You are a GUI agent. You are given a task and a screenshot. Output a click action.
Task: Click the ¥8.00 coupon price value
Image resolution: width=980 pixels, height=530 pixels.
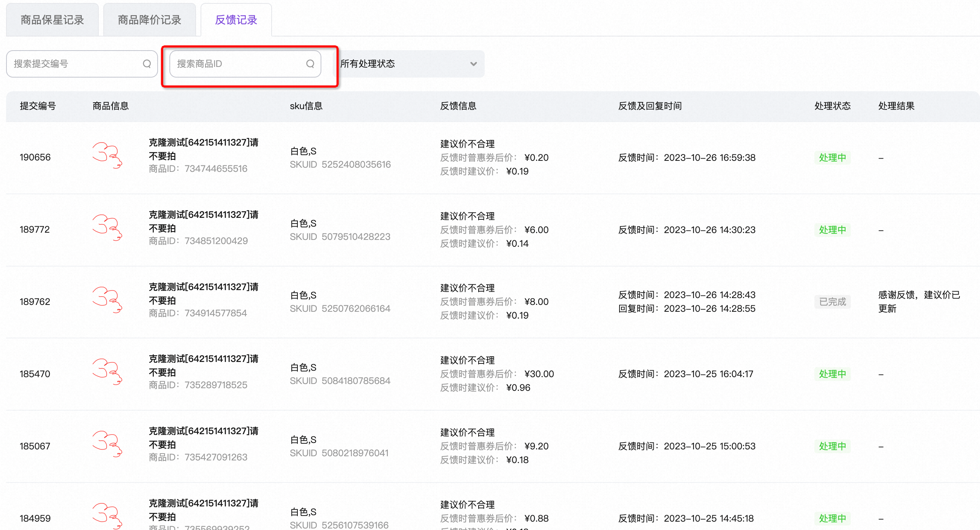coord(536,302)
